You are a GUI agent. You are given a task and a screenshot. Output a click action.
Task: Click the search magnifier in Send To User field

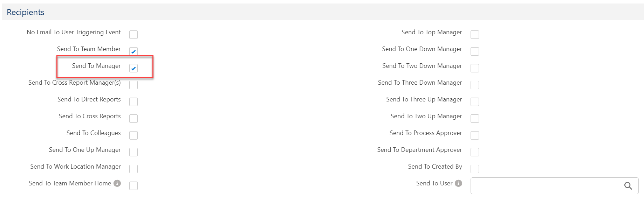click(628, 186)
